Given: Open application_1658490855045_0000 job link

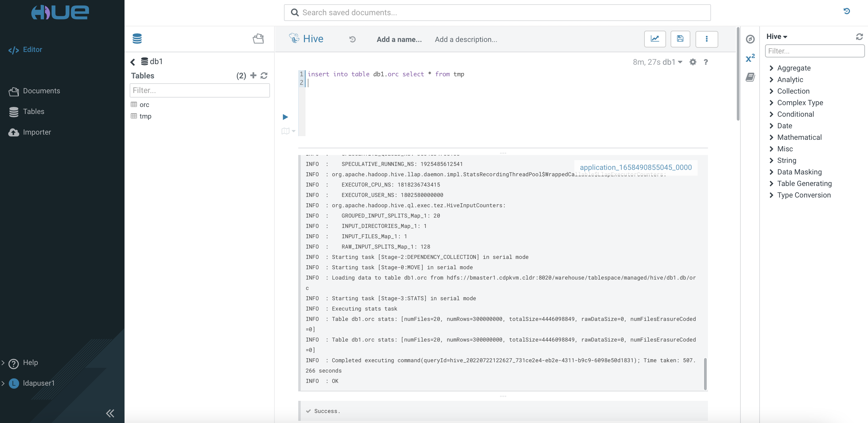Looking at the screenshot, I should tap(635, 167).
